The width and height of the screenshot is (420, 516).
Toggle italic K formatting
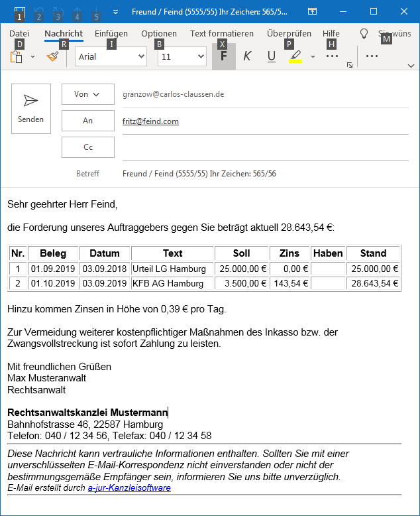click(248, 56)
